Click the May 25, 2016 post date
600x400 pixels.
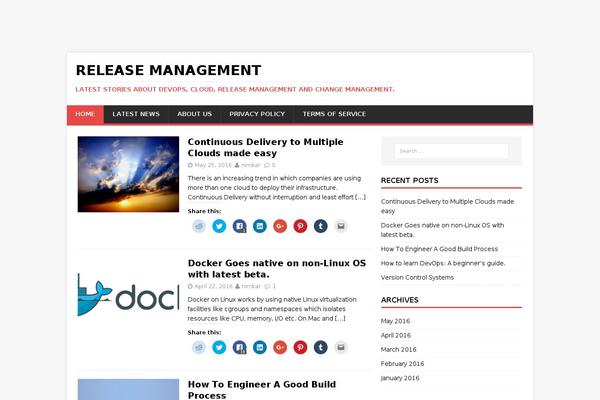[x=213, y=165]
